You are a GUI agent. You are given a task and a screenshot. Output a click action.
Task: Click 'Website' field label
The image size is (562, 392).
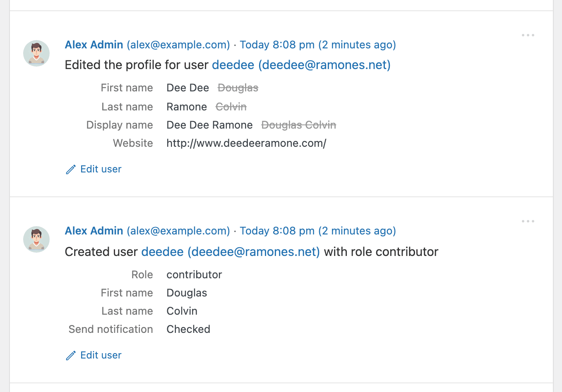[133, 143]
